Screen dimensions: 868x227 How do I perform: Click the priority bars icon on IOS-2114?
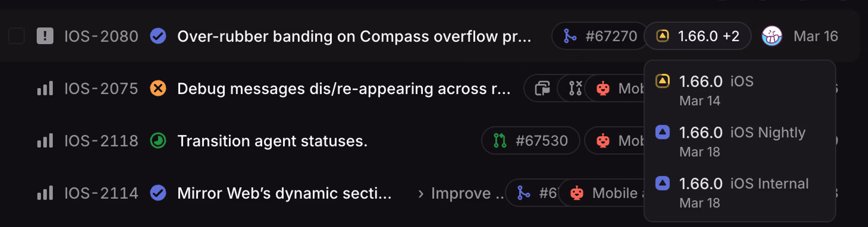point(45,193)
